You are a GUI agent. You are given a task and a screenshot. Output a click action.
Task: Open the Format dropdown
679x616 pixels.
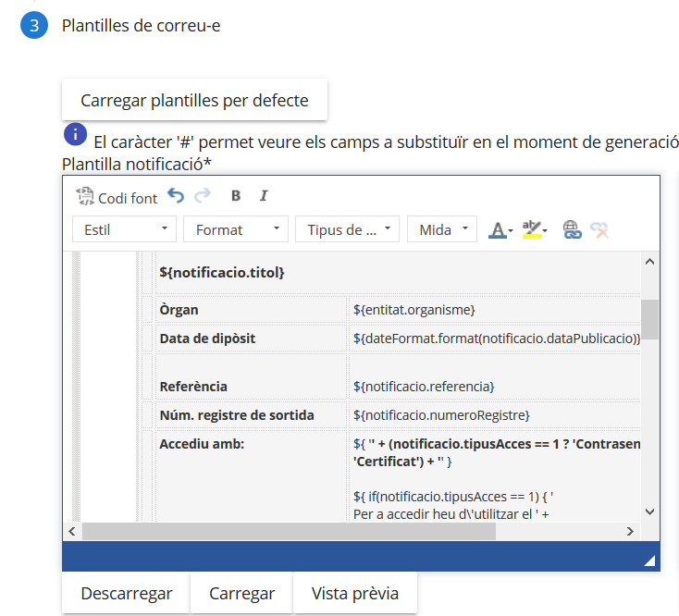point(236,229)
